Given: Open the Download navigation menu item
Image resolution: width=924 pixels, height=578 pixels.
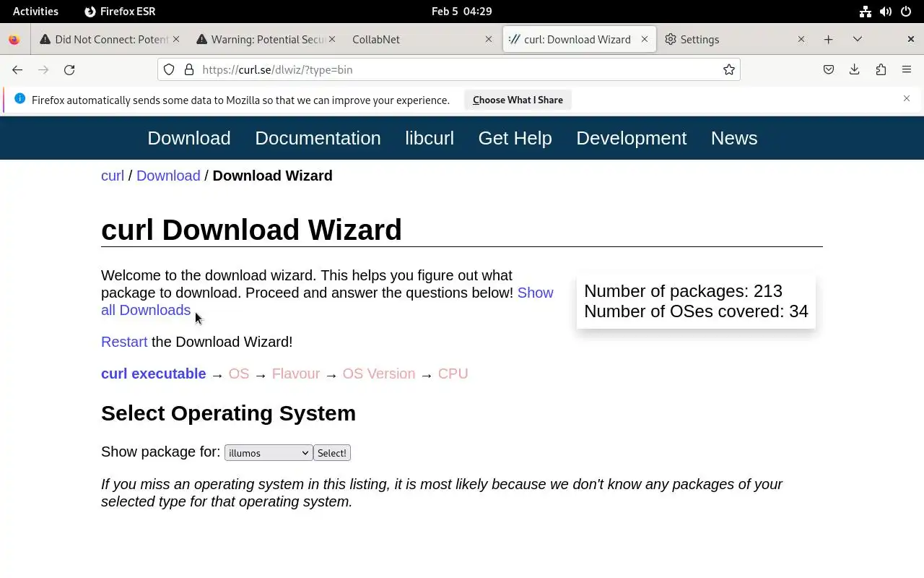Looking at the screenshot, I should tap(189, 138).
